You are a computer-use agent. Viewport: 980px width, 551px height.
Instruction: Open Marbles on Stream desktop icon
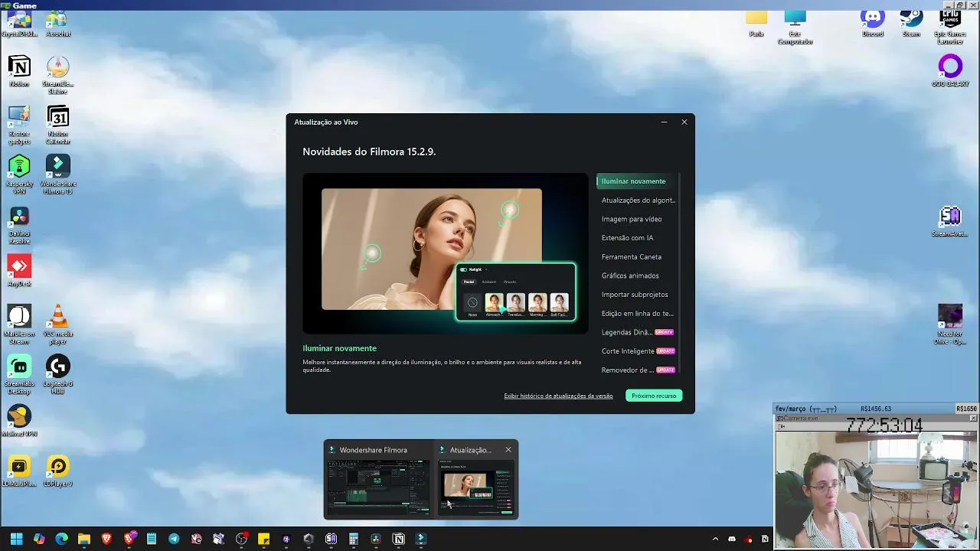pyautogui.click(x=19, y=324)
